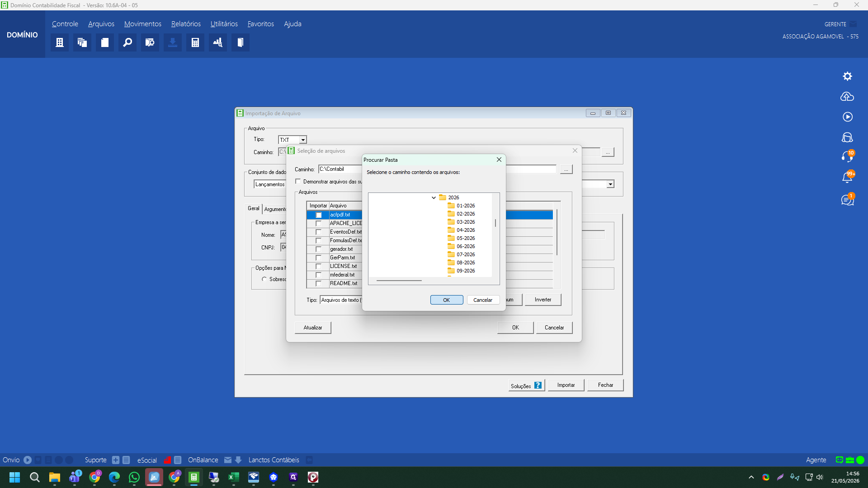
Task: Check the import box for mfederal.txt
Action: pyautogui.click(x=319, y=275)
